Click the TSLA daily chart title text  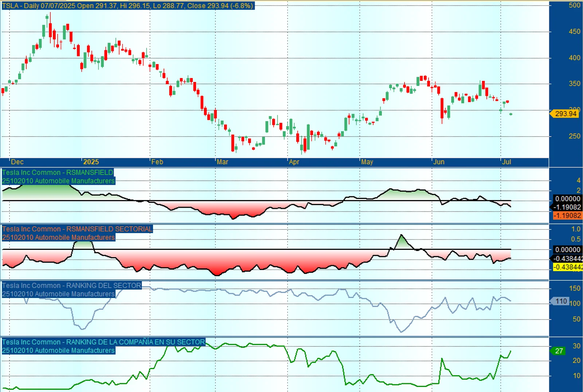[x=128, y=6]
